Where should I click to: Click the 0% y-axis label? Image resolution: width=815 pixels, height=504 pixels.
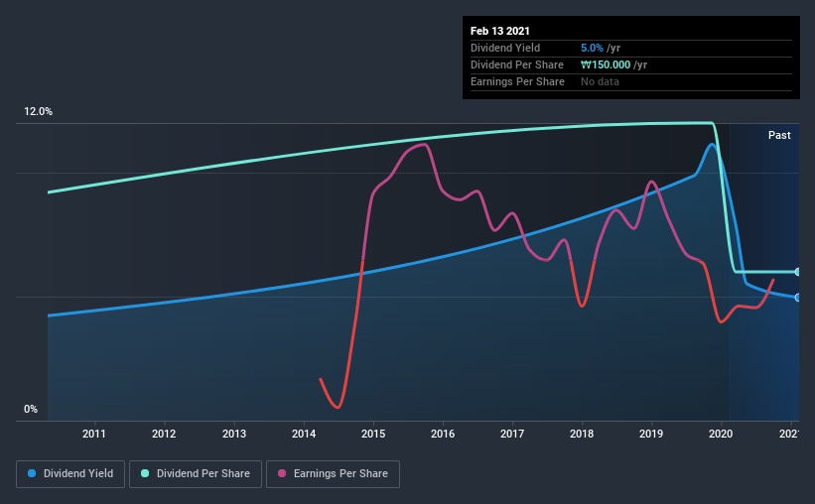click(x=31, y=410)
